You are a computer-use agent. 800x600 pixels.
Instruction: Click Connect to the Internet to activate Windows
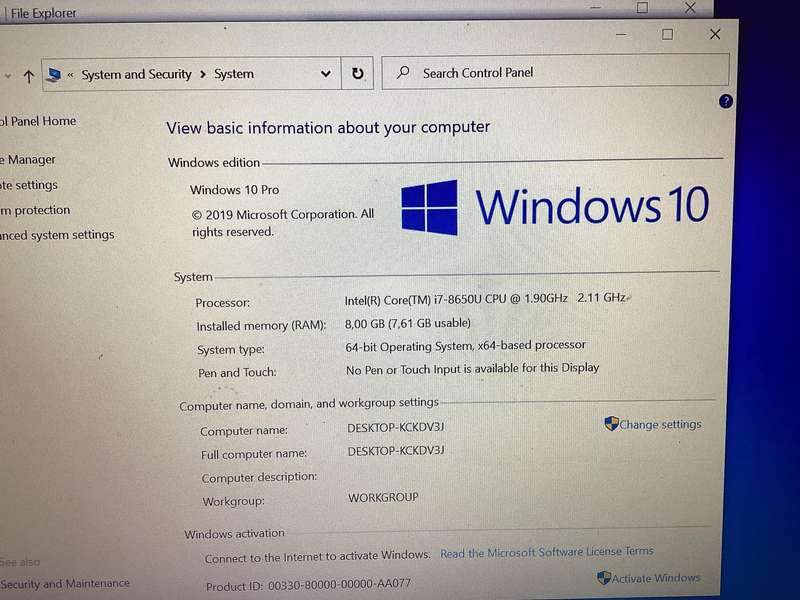coord(317,557)
